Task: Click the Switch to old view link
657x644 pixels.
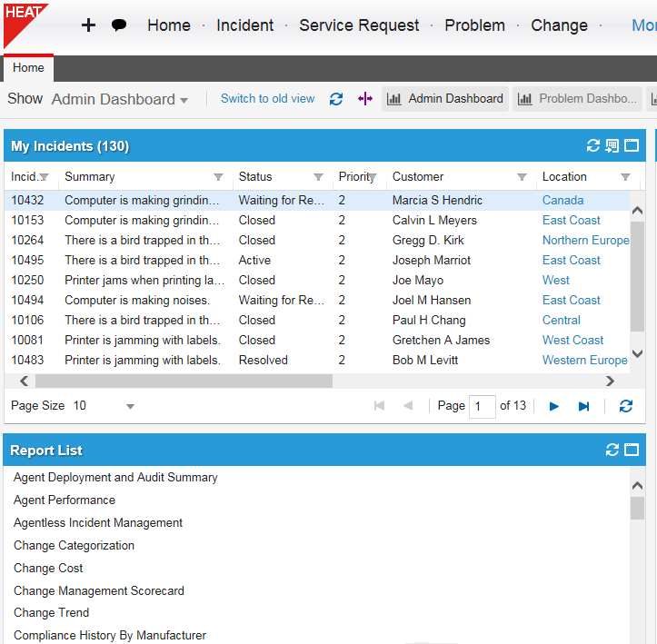Action: pos(267,99)
